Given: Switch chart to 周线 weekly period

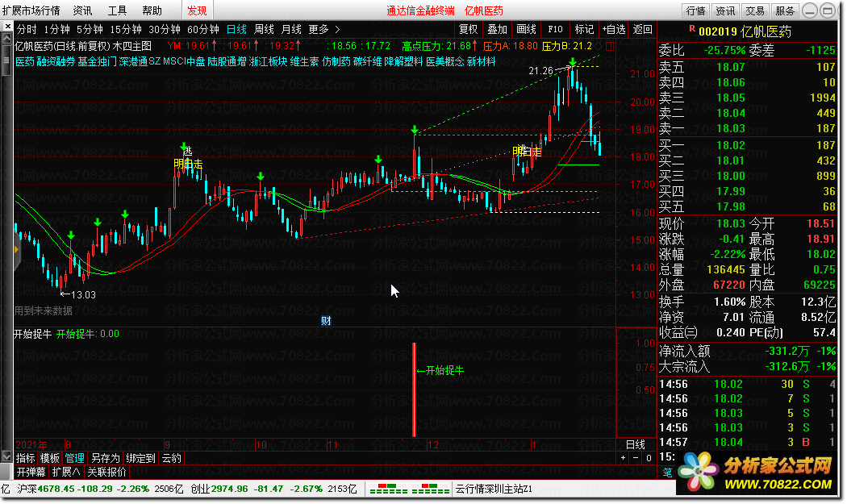Looking at the screenshot, I should click(264, 29).
